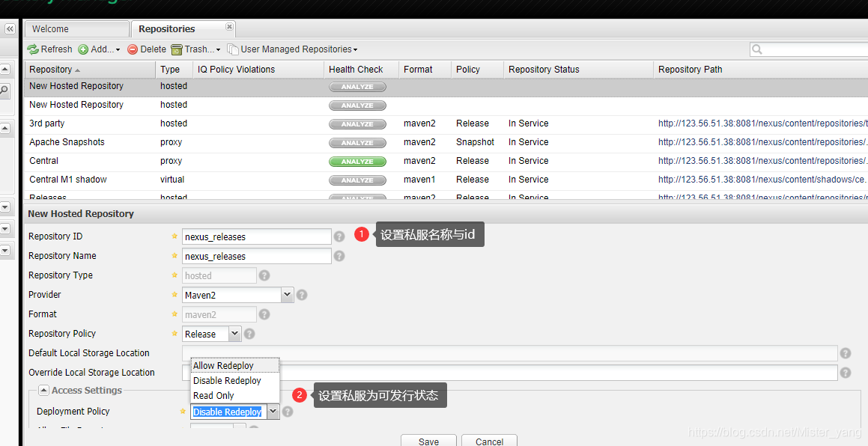This screenshot has height=446, width=868.
Task: Click Repository Path column header
Action: [x=761, y=69]
